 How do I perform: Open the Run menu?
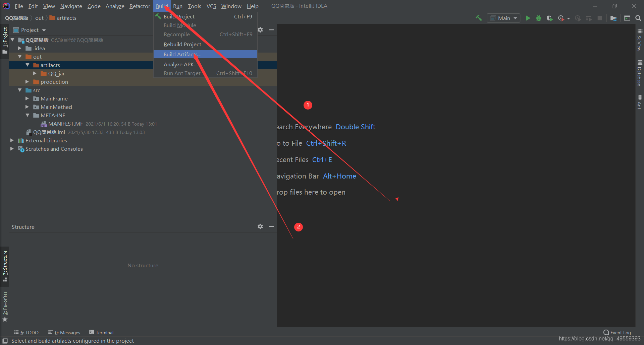(178, 6)
